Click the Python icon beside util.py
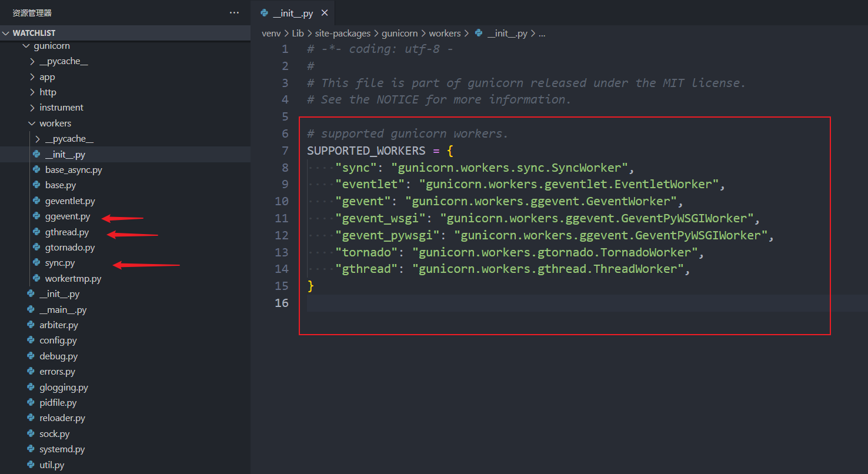The width and height of the screenshot is (868, 474). click(x=31, y=465)
